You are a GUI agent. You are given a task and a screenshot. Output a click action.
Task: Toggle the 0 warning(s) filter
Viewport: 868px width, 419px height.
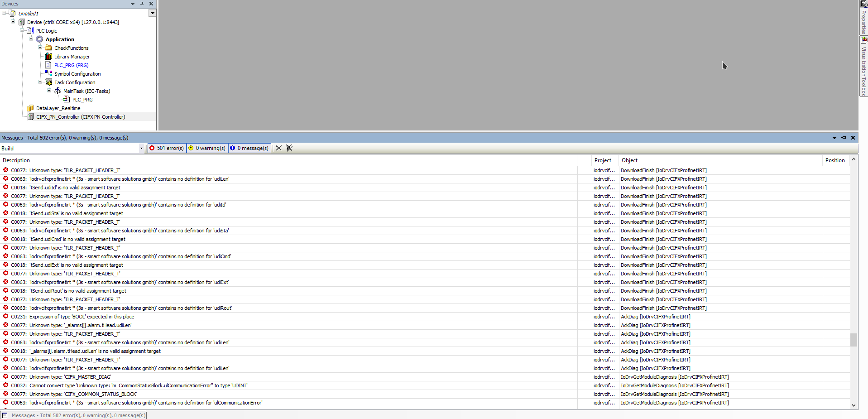tap(207, 148)
